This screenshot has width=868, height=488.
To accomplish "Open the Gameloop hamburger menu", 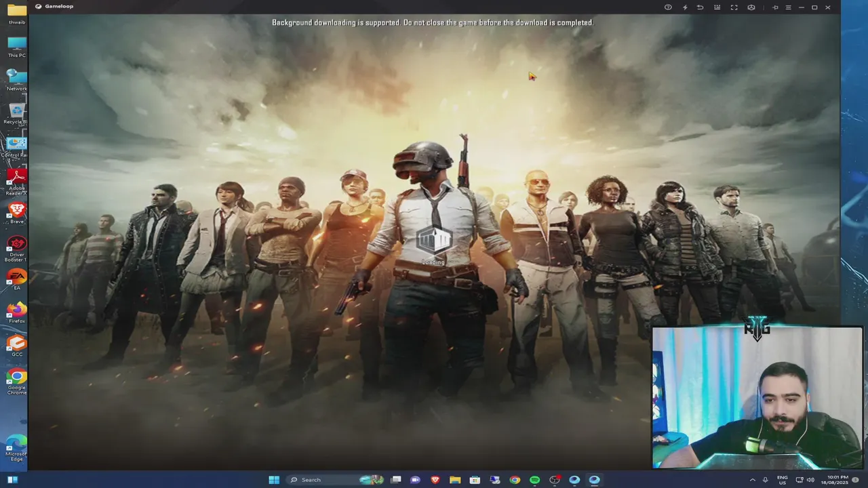I will pyautogui.click(x=788, y=7).
